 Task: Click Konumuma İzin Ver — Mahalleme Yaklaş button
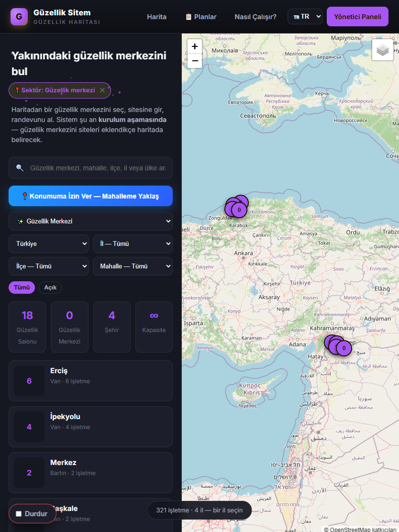(x=90, y=196)
